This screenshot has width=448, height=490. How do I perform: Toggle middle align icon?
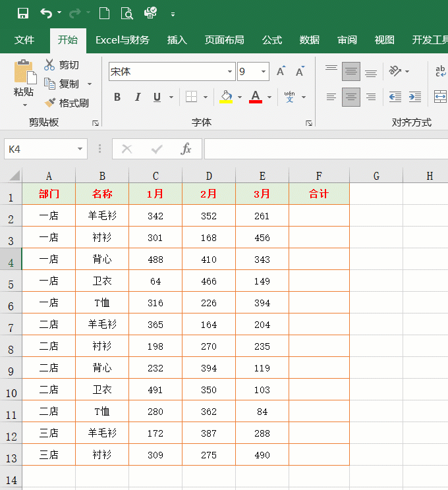[x=351, y=71]
